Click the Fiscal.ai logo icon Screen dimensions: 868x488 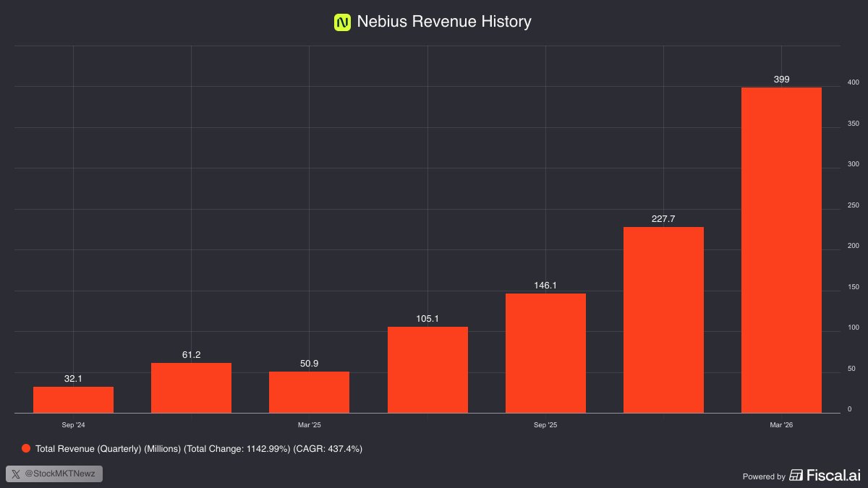point(796,475)
